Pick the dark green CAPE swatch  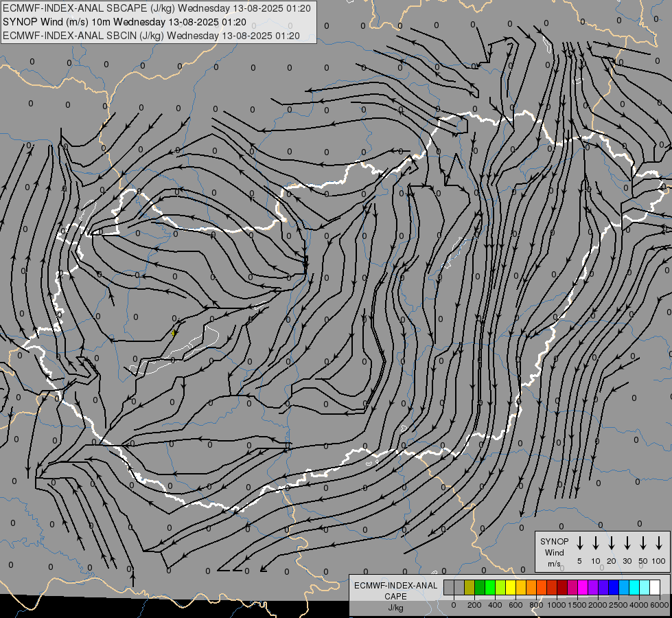point(480,587)
